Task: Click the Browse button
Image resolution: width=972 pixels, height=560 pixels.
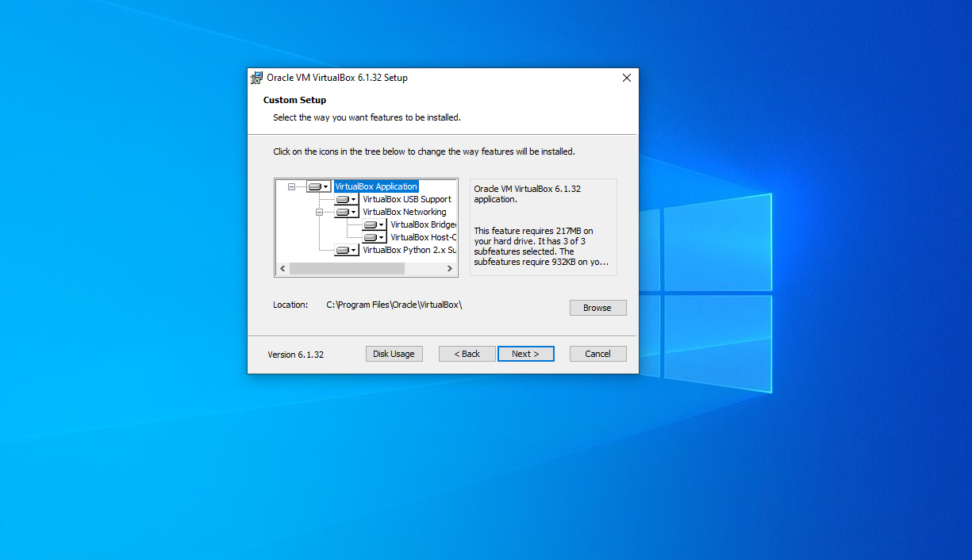Action: coord(597,308)
